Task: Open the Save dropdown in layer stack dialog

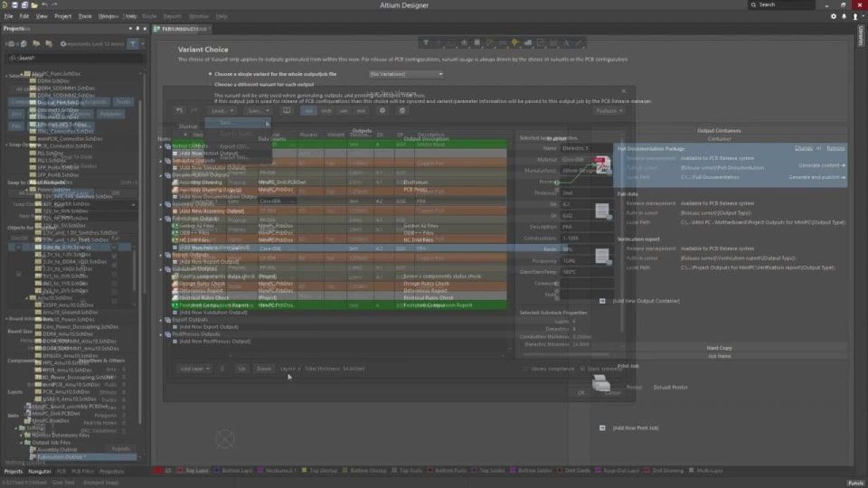Action: [258, 110]
